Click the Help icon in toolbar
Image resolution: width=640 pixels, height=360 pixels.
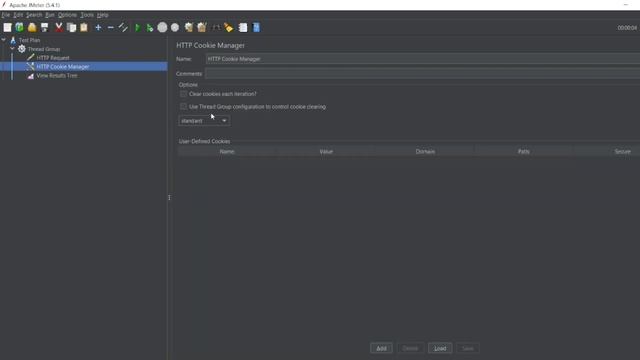click(256, 27)
